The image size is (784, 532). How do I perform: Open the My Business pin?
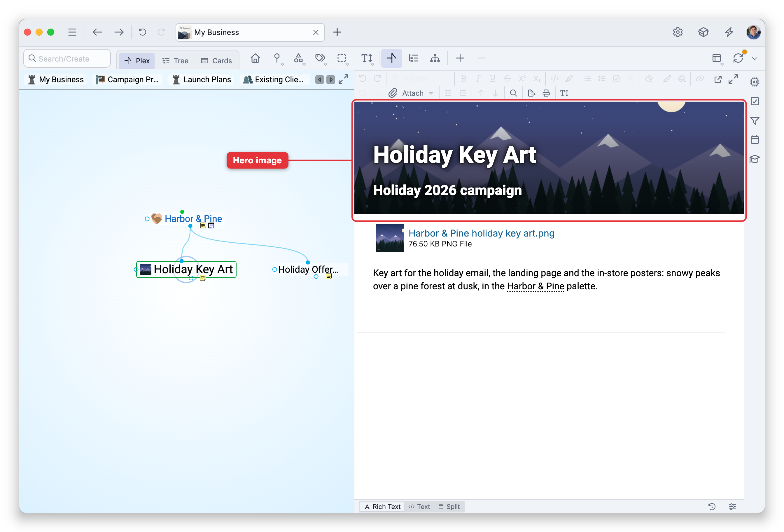tap(56, 80)
